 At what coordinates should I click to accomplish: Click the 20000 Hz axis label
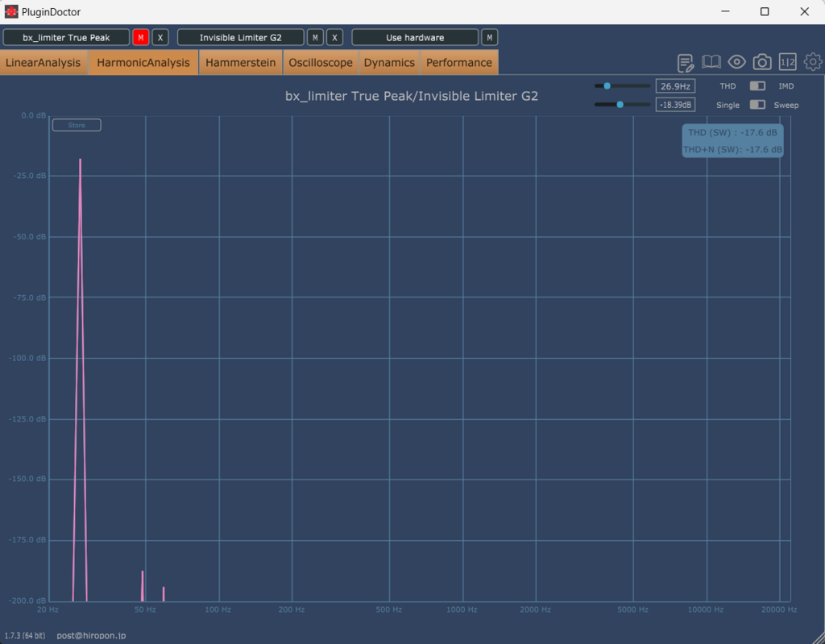(779, 610)
